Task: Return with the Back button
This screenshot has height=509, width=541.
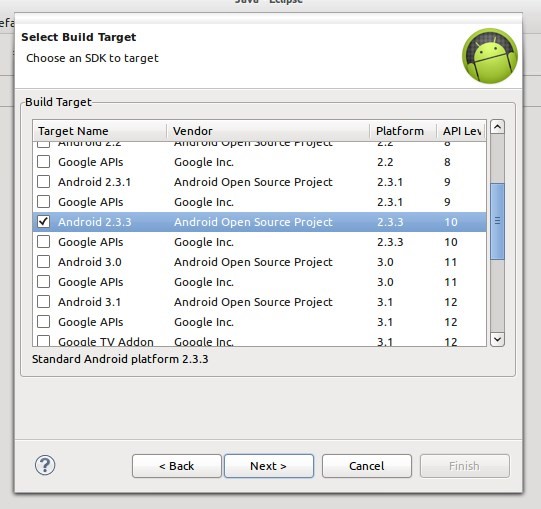Action: [177, 466]
